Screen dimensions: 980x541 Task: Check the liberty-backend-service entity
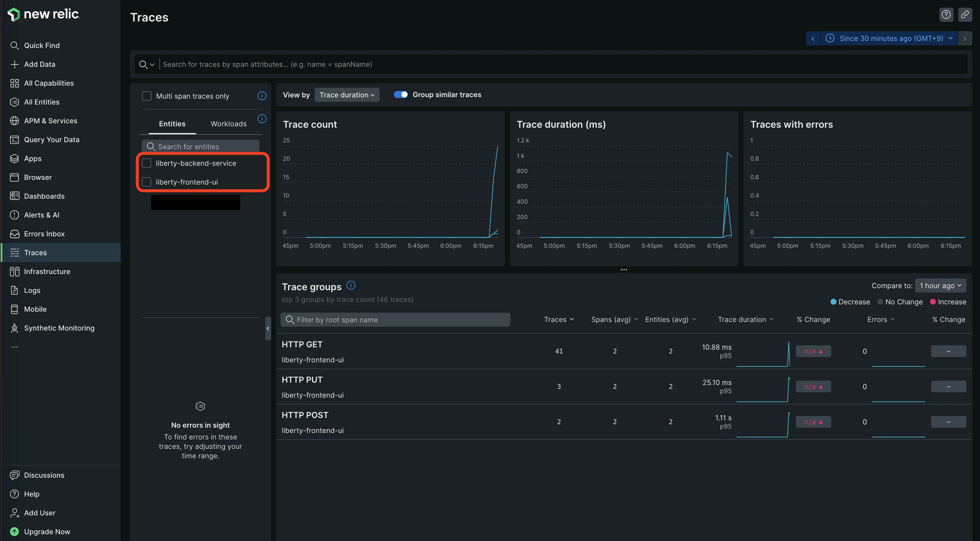click(146, 163)
